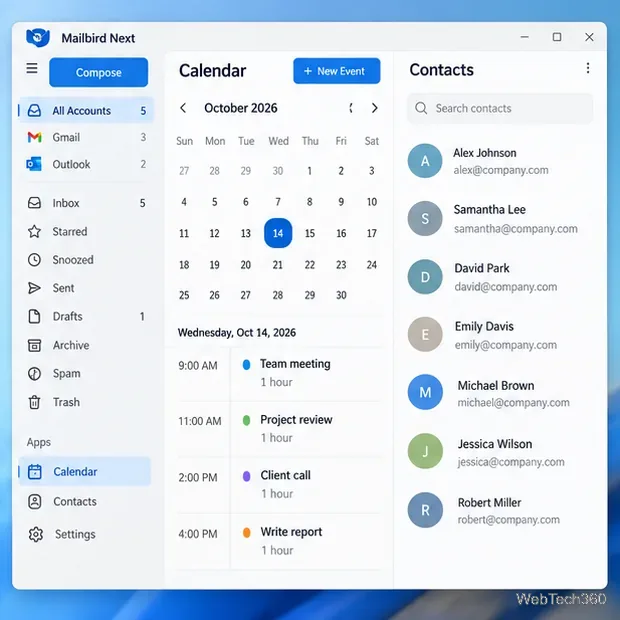The height and width of the screenshot is (620, 620).
Task: Click michael@company.com email address
Action: pos(513,403)
